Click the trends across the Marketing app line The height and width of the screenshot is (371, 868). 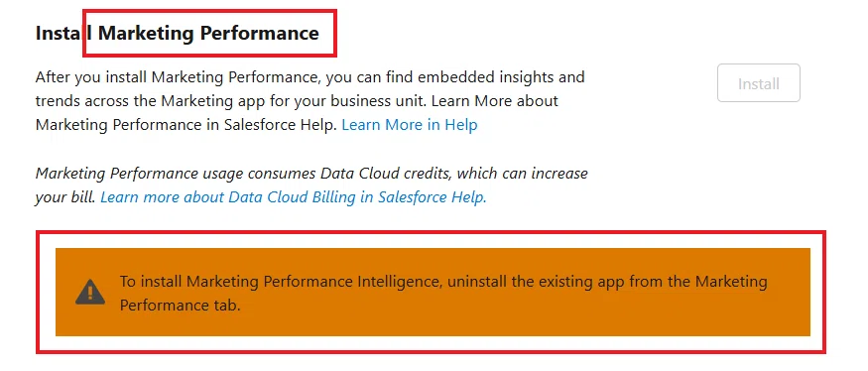[297, 101]
